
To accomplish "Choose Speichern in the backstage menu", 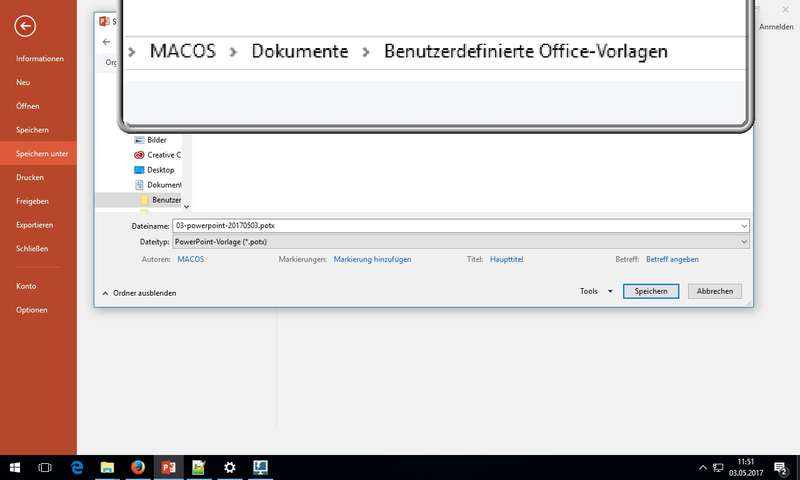I will tap(32, 130).
